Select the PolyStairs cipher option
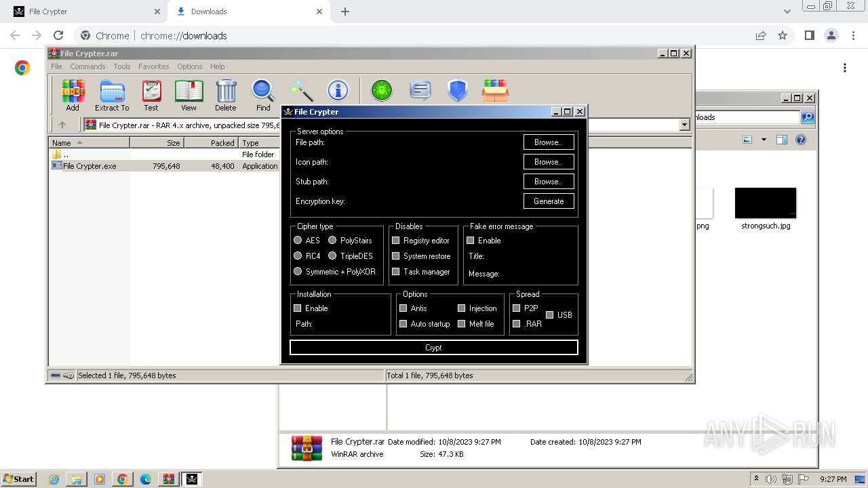The image size is (868, 488). pyautogui.click(x=332, y=240)
